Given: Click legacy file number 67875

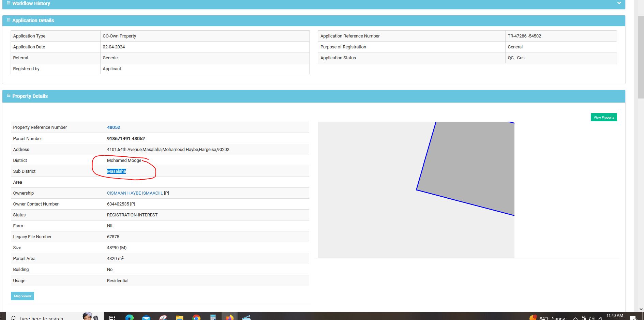Looking at the screenshot, I should pyautogui.click(x=113, y=237).
